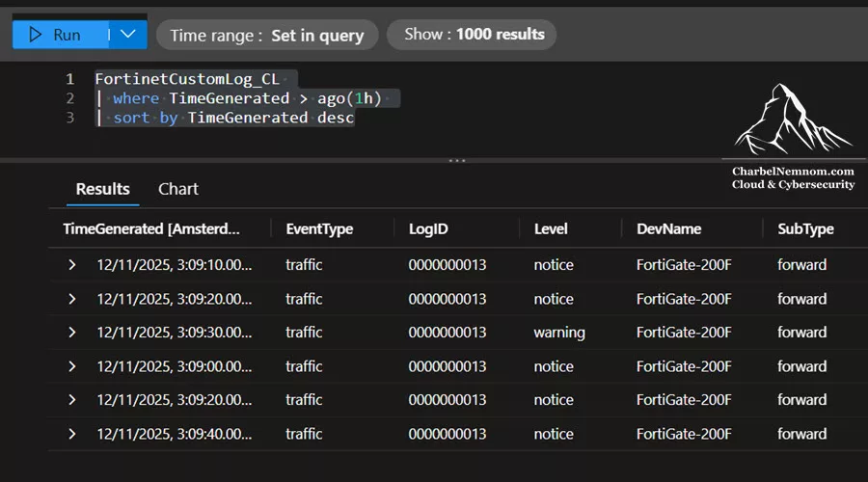This screenshot has width=868, height=482.
Task: Click the LogID cell in the 3:09:40.00 row
Action: coord(448,434)
